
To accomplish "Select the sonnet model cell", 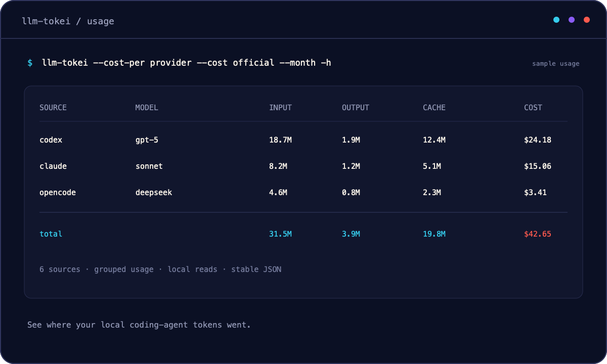I will point(149,166).
